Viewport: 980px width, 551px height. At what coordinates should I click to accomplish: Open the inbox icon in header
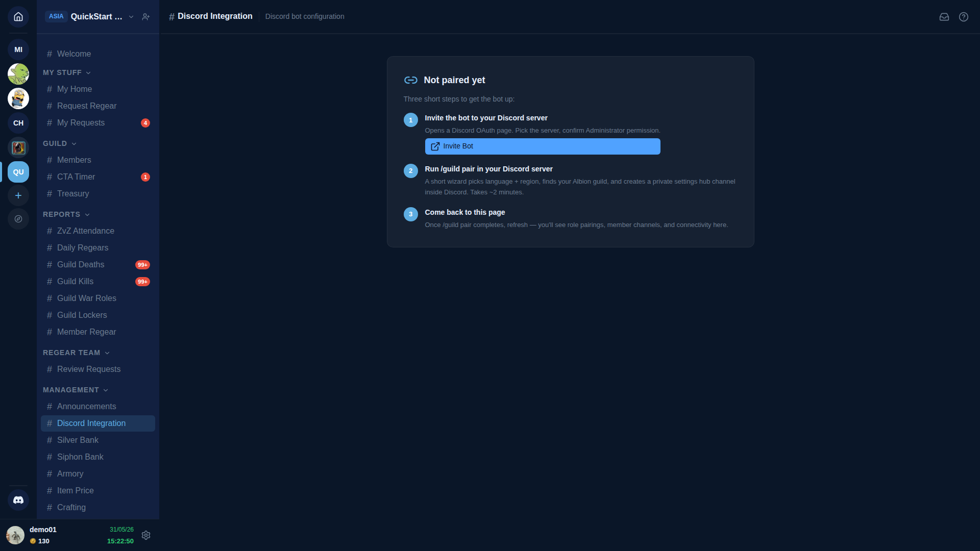[x=944, y=17]
